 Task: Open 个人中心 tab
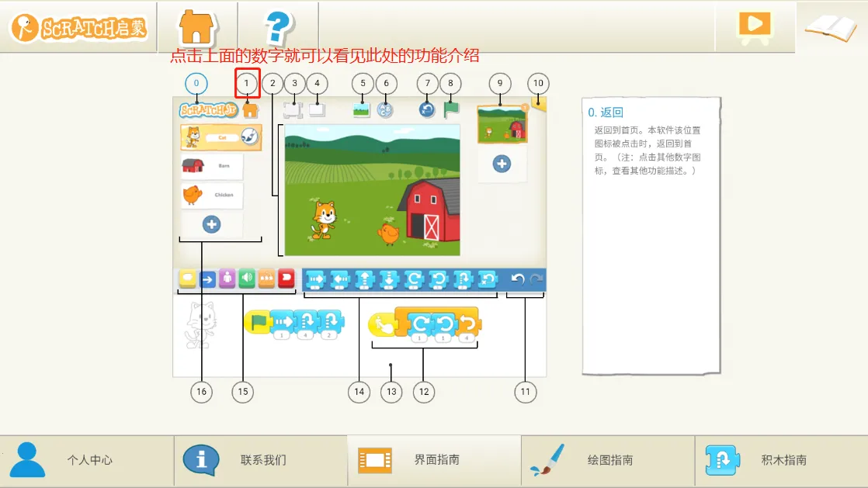[x=87, y=460]
